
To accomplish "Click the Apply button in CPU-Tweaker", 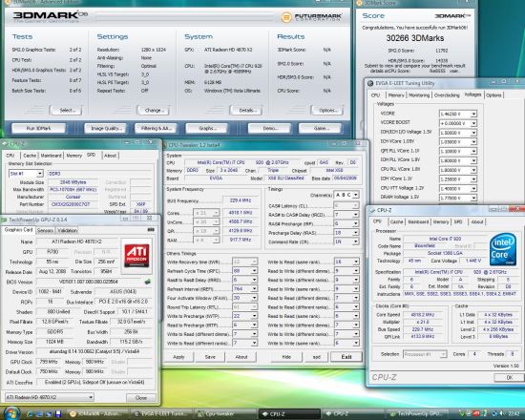I will [x=178, y=357].
